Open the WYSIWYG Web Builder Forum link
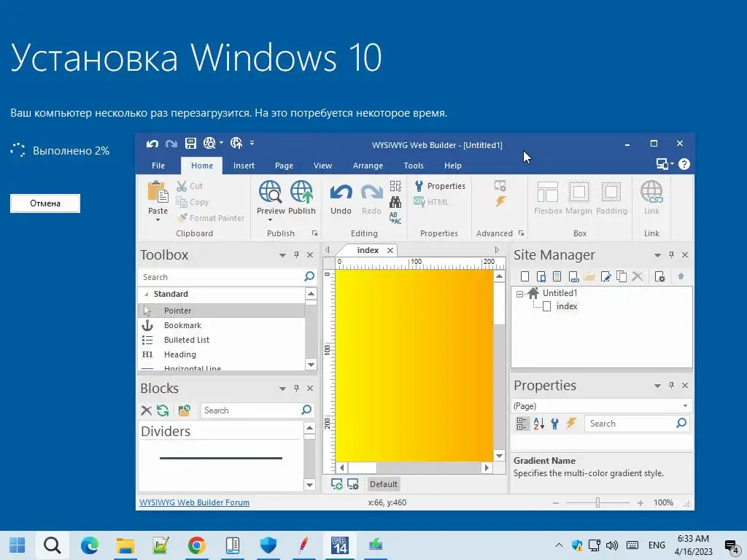 pyautogui.click(x=194, y=502)
